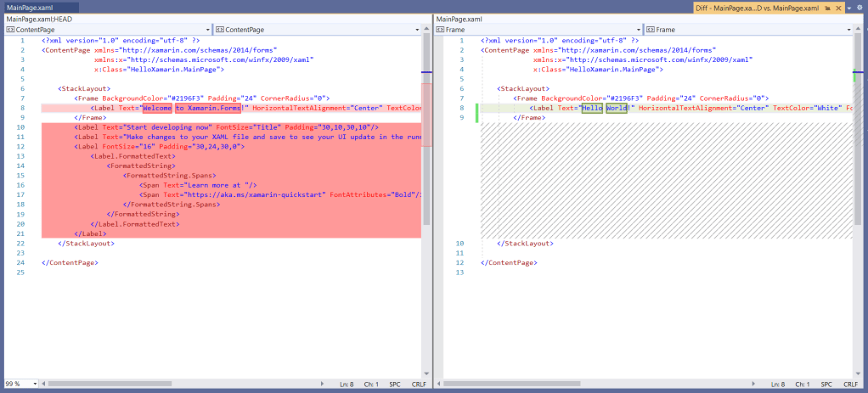Close the Diff MainPage.xaml tab
Viewport: 868px width, 393px height.
(x=837, y=8)
